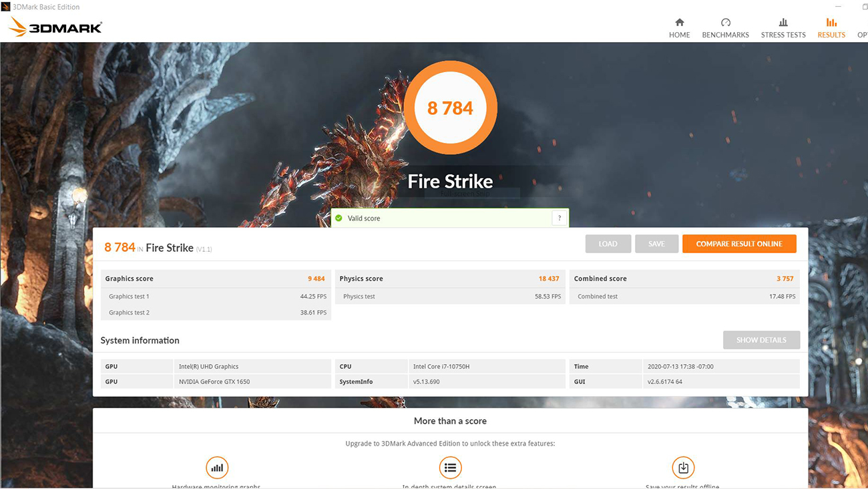868x489 pixels.
Task: Click the Physics test label
Action: 359,297
